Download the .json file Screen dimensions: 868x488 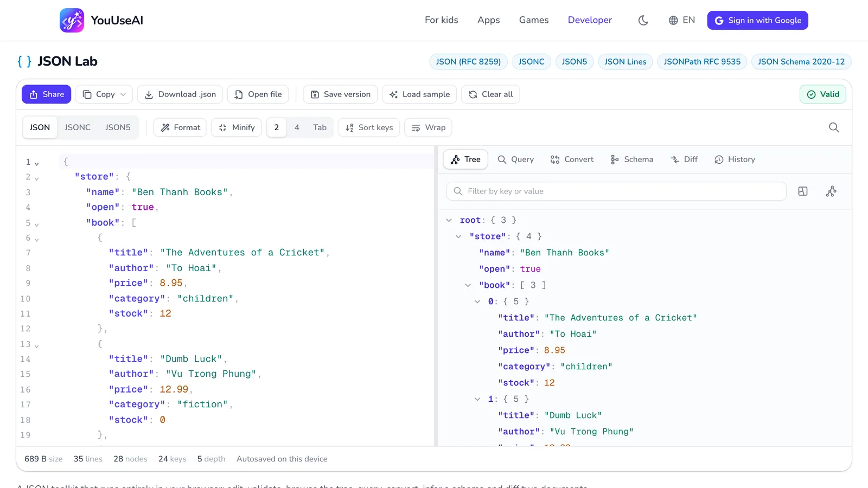click(180, 94)
